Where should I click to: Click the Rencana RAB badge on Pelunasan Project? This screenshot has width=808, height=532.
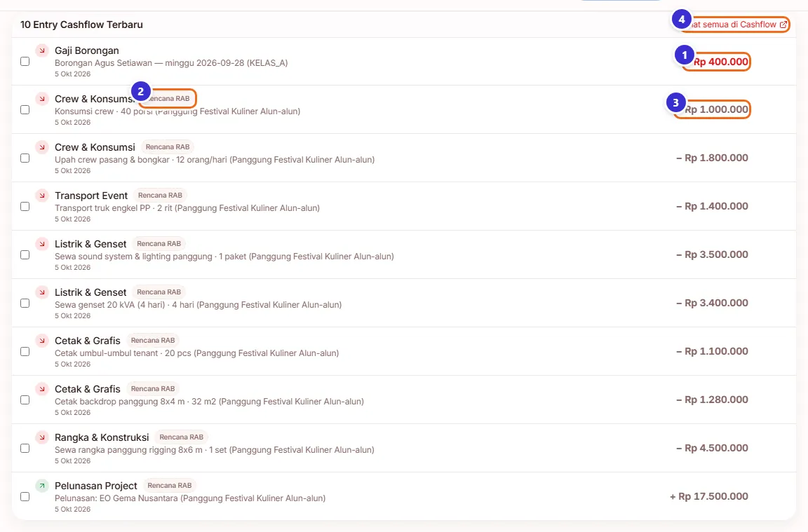pos(170,486)
